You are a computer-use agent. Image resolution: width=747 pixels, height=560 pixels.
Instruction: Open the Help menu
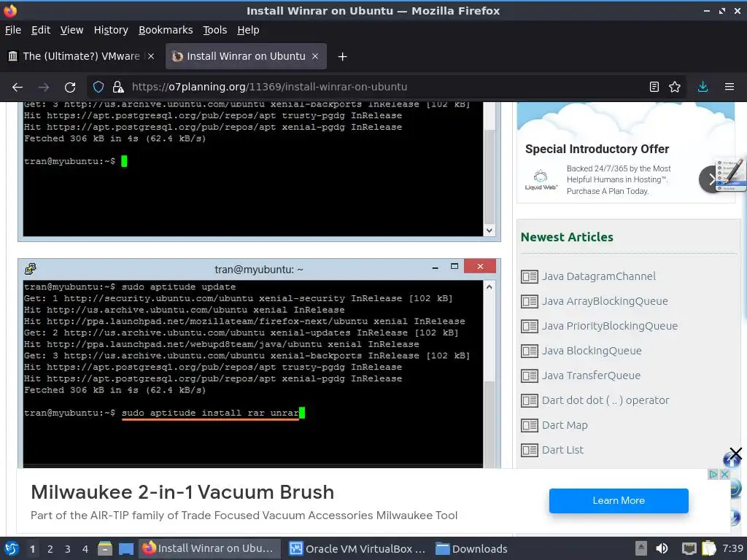248,30
